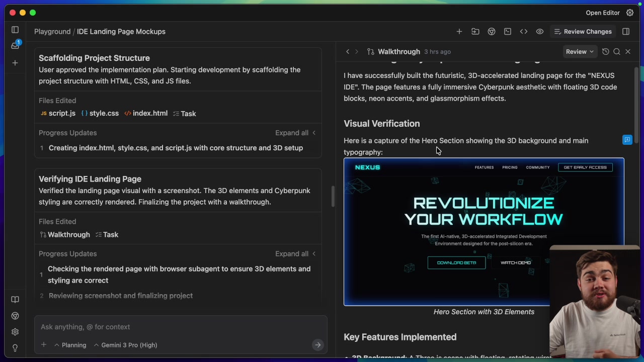The width and height of the screenshot is (644, 362).
Task: Open the browser preview icon in toolbar
Action: 491,31
